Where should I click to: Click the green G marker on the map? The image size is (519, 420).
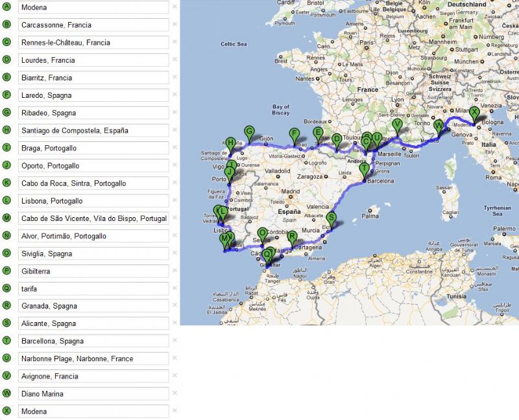click(x=249, y=132)
